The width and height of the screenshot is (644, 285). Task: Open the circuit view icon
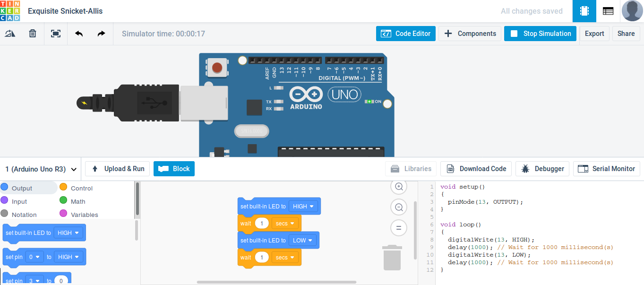coord(584,11)
